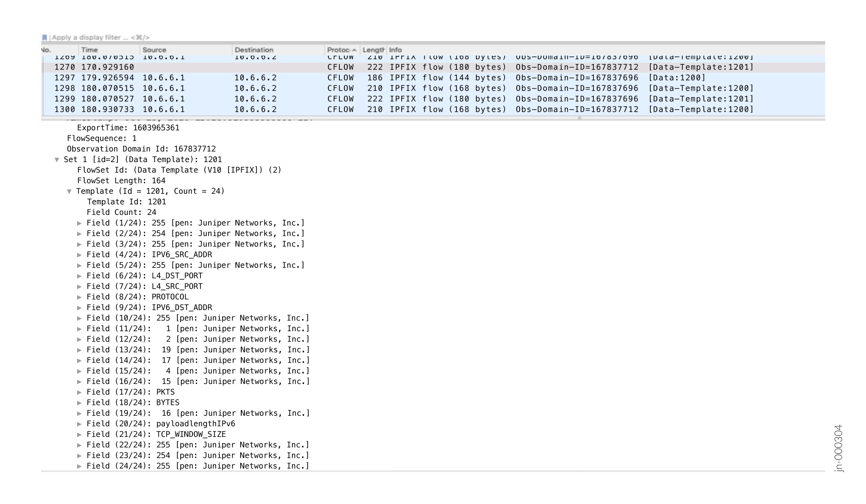Click the Destination column header

[x=254, y=50]
